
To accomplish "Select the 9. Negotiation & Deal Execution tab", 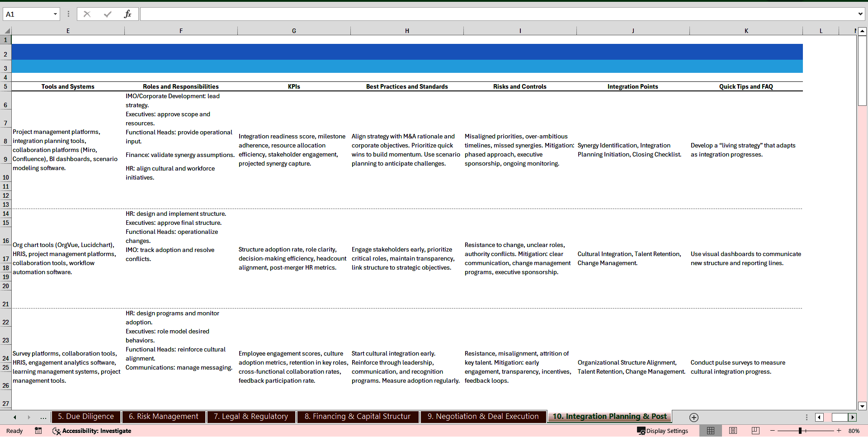I will pyautogui.click(x=483, y=417).
